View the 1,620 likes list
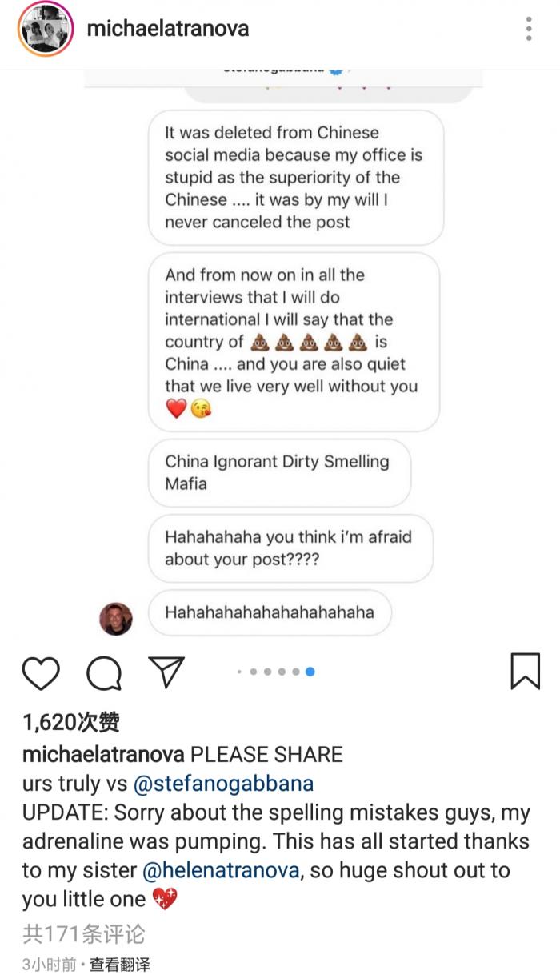Image resolution: width=560 pixels, height=979 pixels. click(x=71, y=723)
